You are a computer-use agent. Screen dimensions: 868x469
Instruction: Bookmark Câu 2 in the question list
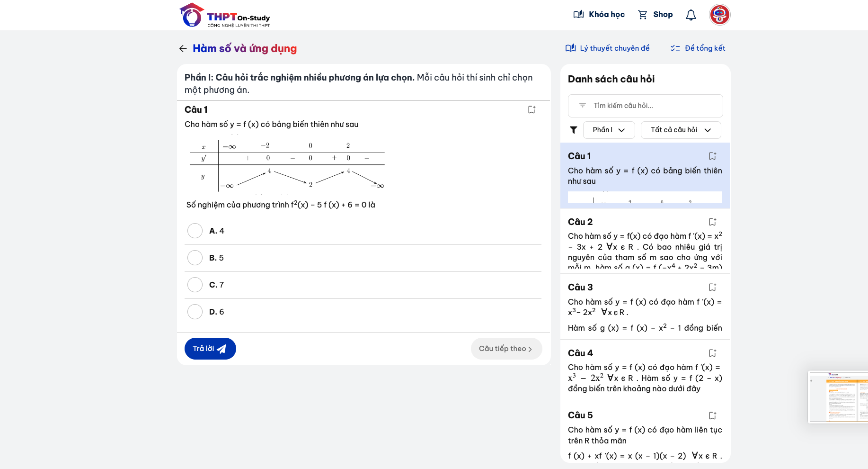713,222
